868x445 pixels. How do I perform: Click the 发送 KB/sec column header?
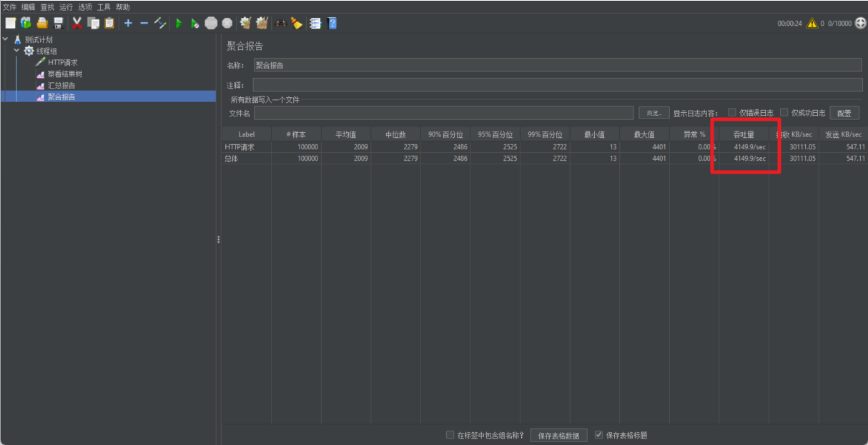[843, 134]
